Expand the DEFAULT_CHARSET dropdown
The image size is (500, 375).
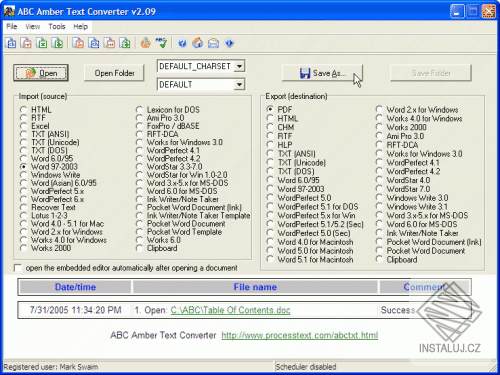(x=239, y=66)
